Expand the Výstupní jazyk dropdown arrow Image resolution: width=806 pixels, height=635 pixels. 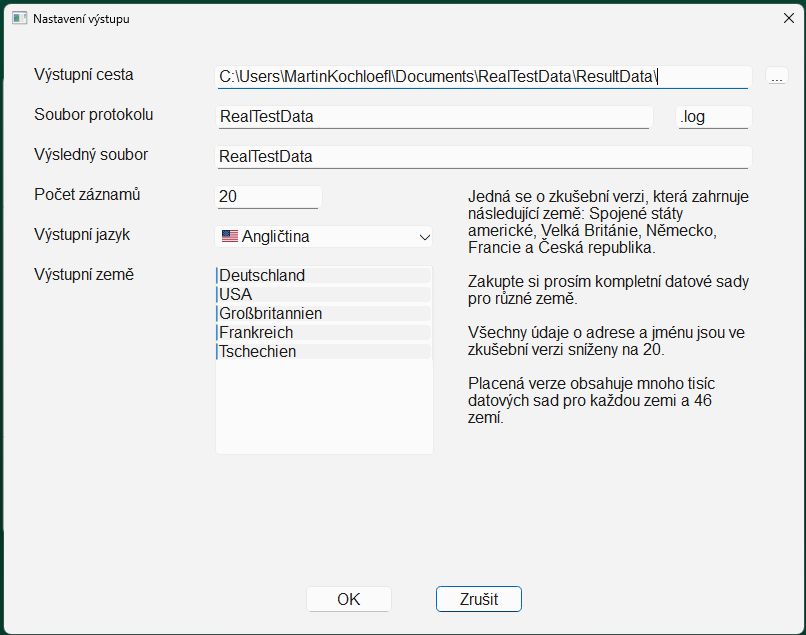click(x=424, y=237)
